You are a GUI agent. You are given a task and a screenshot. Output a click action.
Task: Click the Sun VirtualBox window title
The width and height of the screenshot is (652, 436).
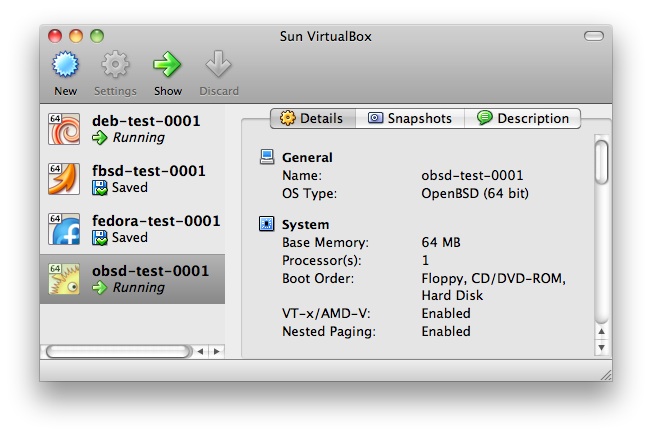(x=326, y=37)
